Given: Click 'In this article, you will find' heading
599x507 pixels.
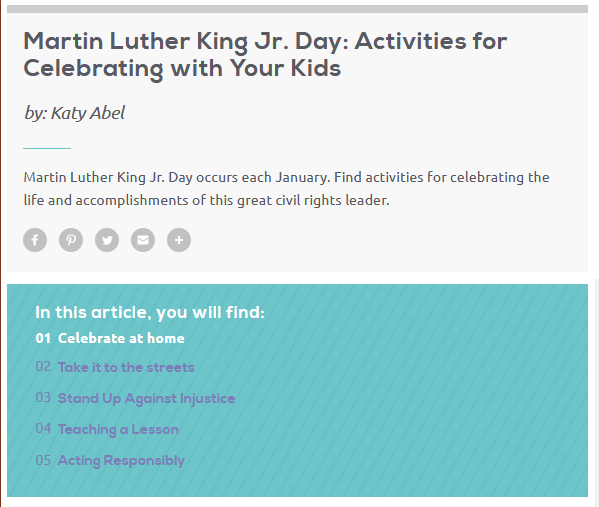Looking at the screenshot, I should click(x=150, y=313).
